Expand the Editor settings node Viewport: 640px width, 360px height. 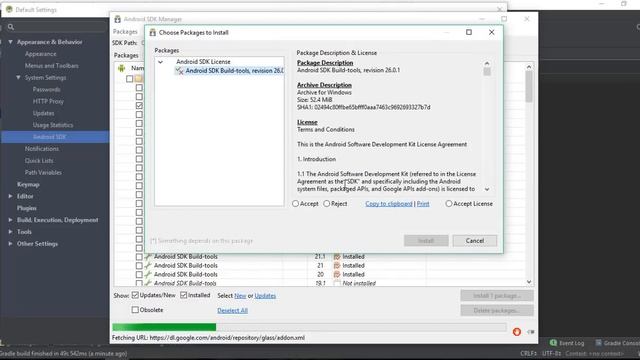click(10, 196)
